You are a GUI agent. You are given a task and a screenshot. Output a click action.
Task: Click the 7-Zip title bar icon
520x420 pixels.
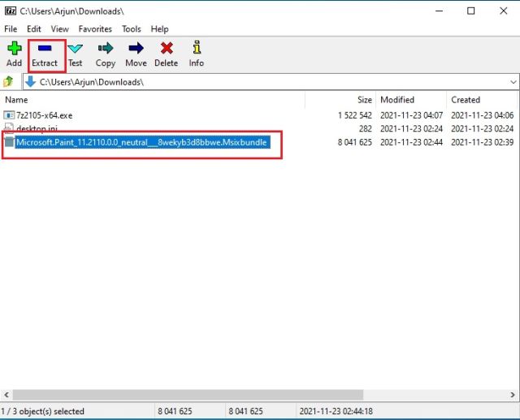point(11,11)
